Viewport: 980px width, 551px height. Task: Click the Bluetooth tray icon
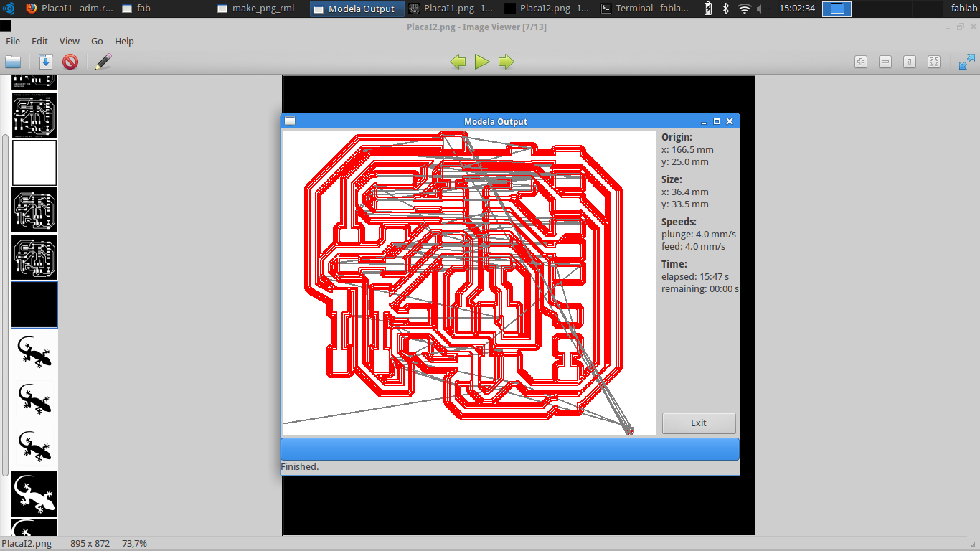click(x=726, y=9)
